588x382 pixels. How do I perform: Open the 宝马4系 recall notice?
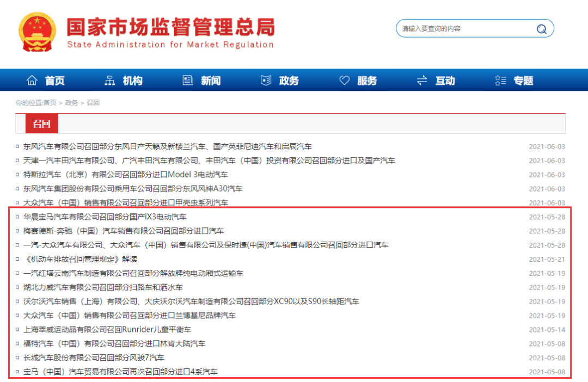[120, 372]
